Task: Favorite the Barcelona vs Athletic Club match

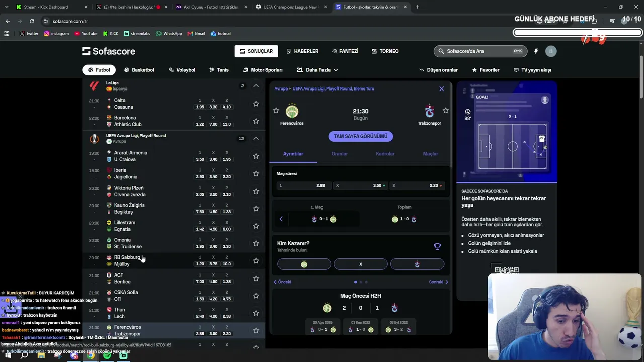Action: (x=256, y=121)
